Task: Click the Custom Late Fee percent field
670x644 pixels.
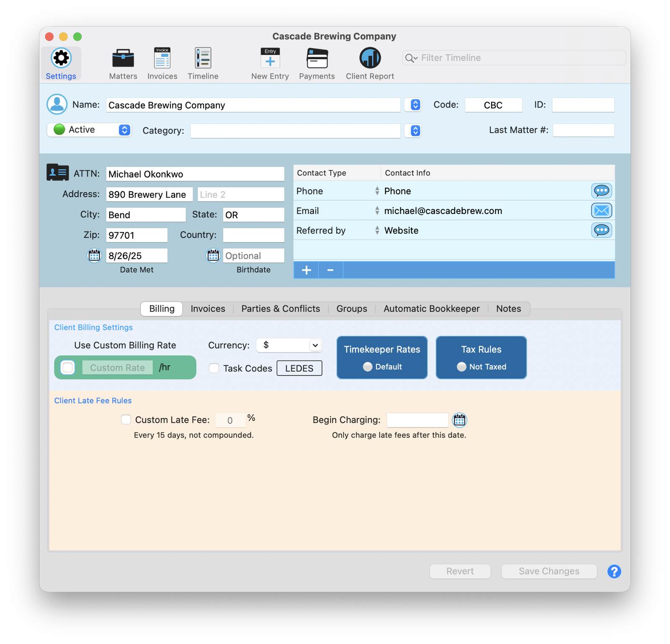Action: coord(230,420)
